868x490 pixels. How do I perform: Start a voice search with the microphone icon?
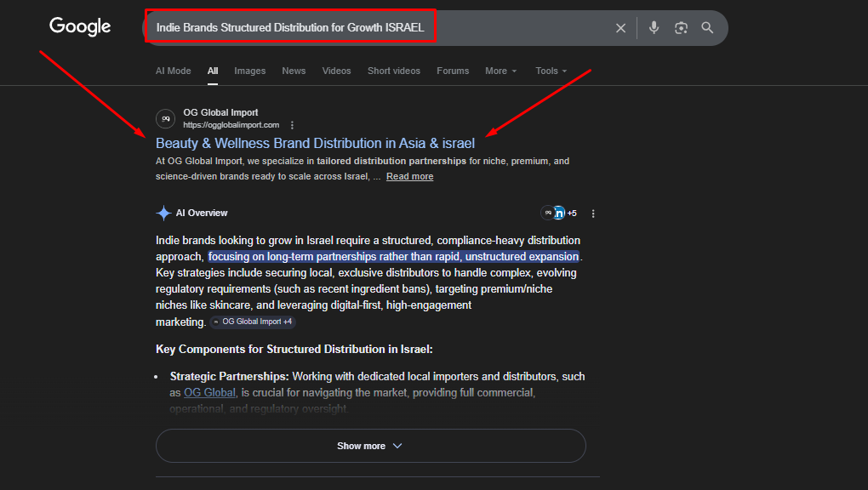[x=653, y=26]
